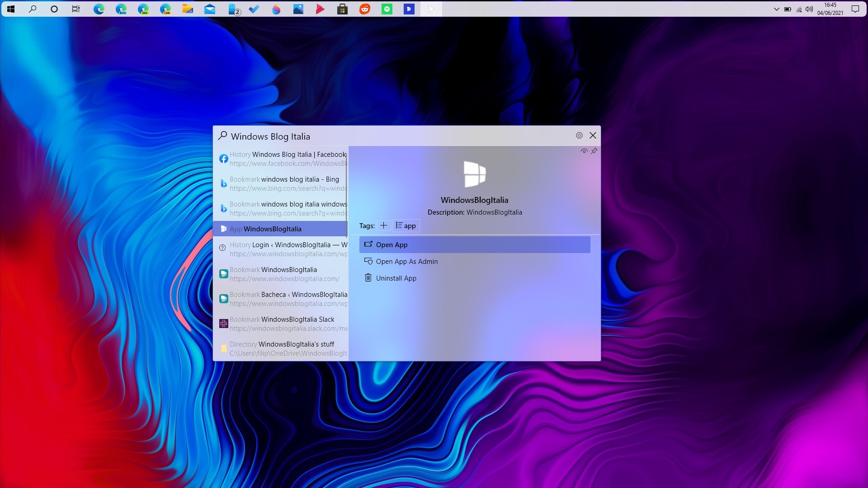
Task: Click the search input with Windows Blog Italia
Action: point(400,136)
